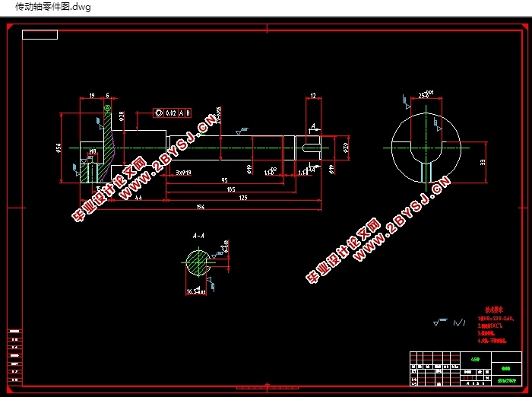Viewport: 532px width, 397px height.
Task: Click the section cut arrow labeled A
Action: click(314, 129)
